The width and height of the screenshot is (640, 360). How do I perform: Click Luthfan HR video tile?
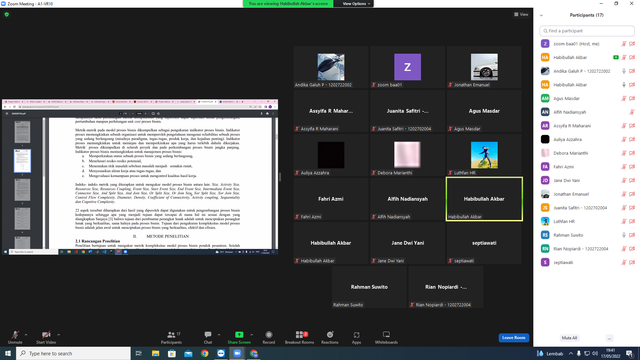[x=484, y=155]
